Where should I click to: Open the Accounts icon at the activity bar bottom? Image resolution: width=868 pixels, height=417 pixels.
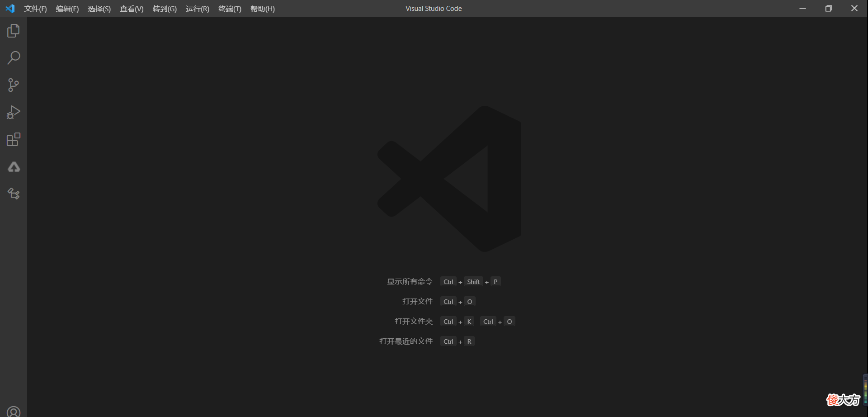(x=14, y=412)
